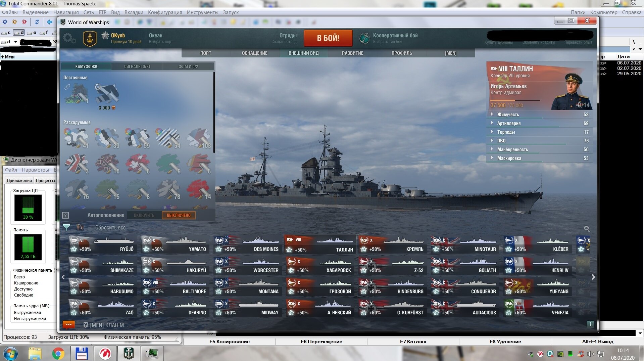Select the striped camouflage with quantity 64

pos(168,138)
